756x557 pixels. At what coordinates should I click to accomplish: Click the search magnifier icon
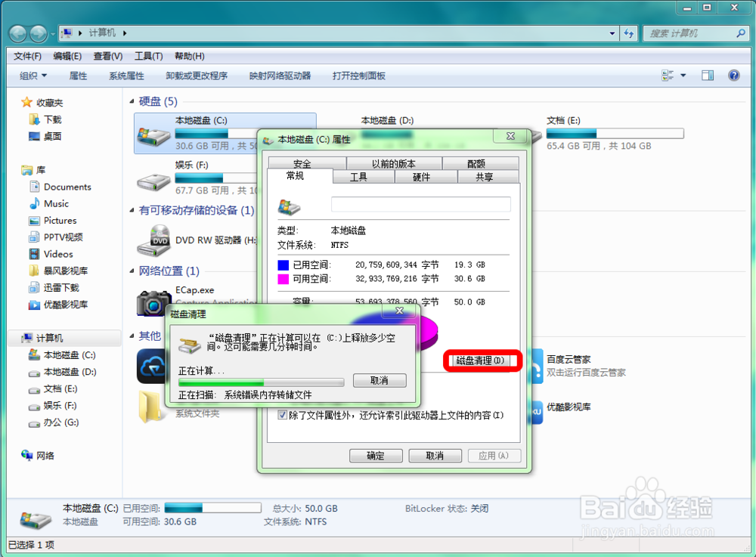coord(741,33)
